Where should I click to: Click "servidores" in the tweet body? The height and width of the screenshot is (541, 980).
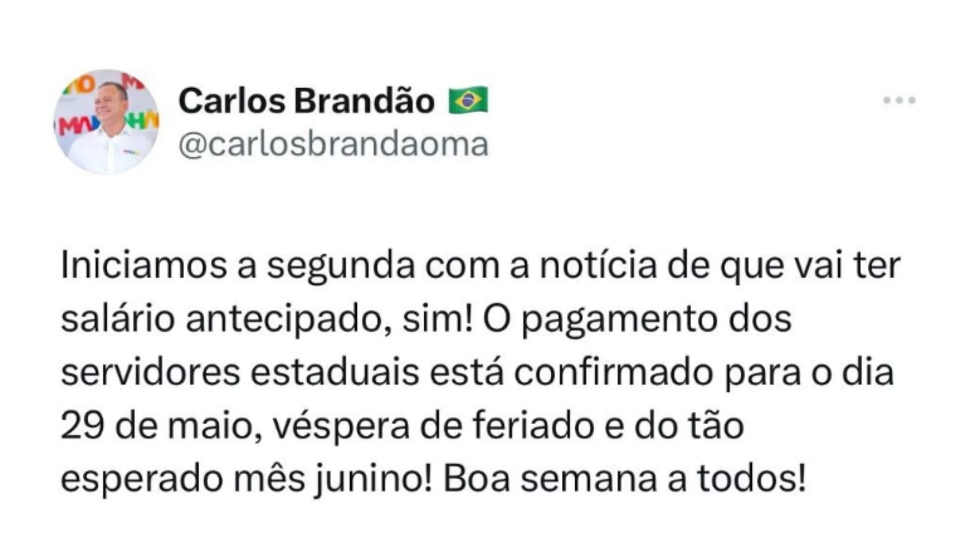[x=151, y=373]
